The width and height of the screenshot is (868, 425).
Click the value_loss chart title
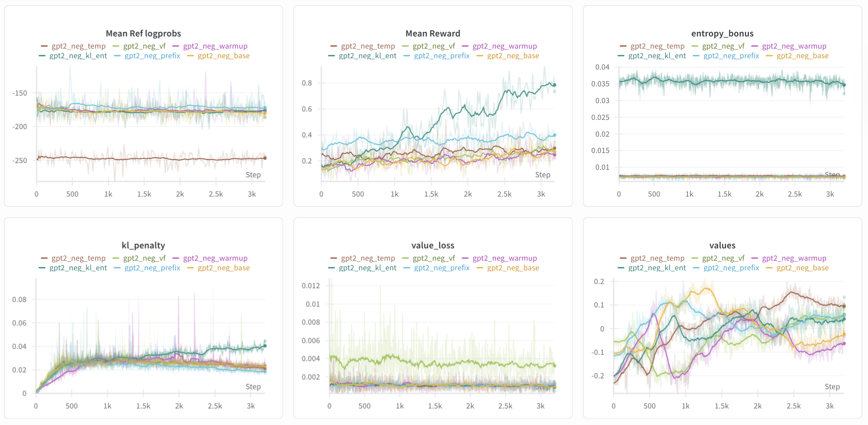433,246
